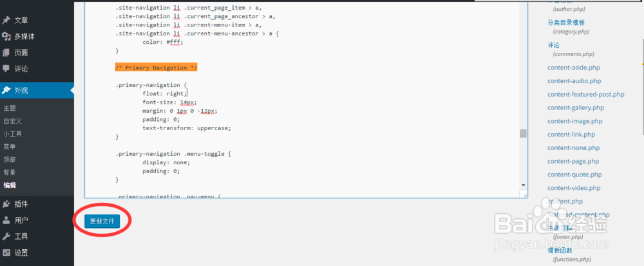This screenshot has height=266, width=644.
Task: Open the 评论 menu
Action: [21, 68]
